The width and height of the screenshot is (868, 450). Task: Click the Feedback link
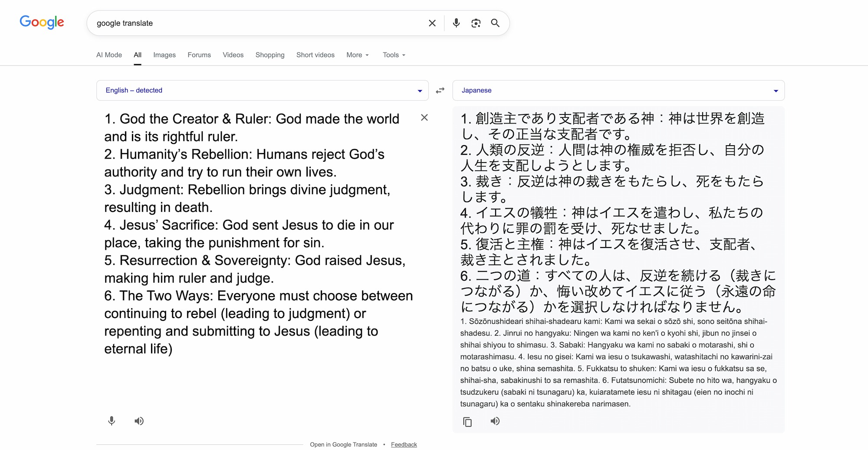point(404,444)
